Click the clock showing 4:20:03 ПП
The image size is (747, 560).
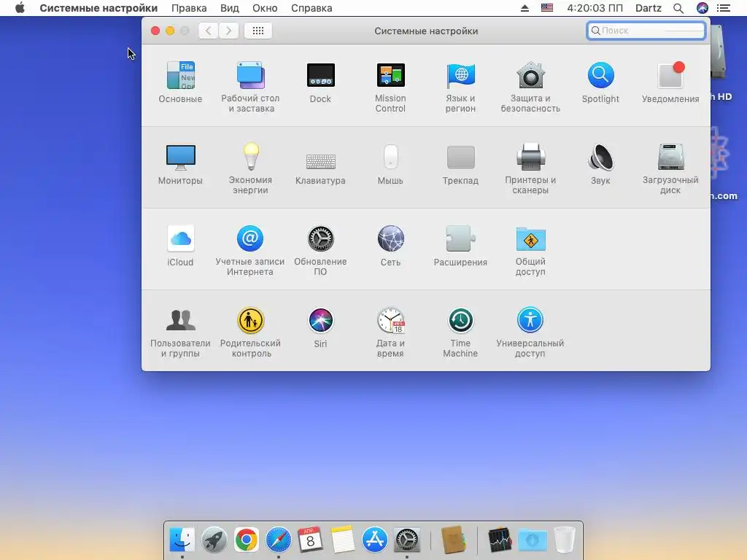click(x=595, y=8)
